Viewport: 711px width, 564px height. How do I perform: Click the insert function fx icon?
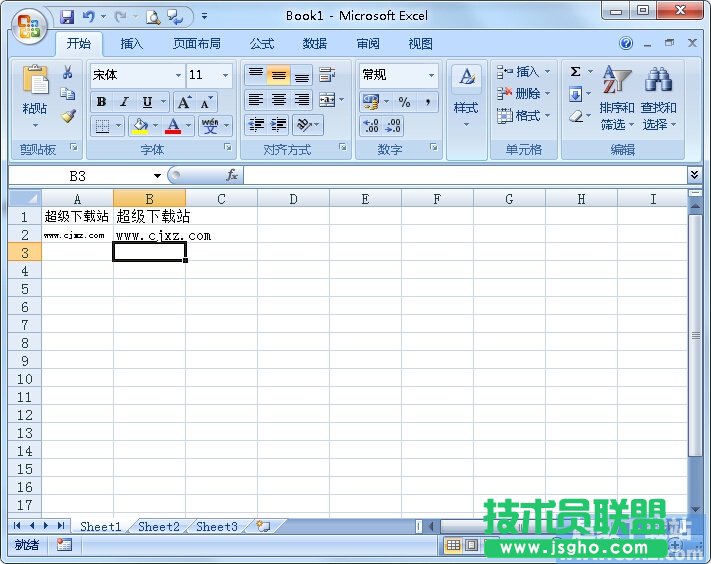[232, 175]
